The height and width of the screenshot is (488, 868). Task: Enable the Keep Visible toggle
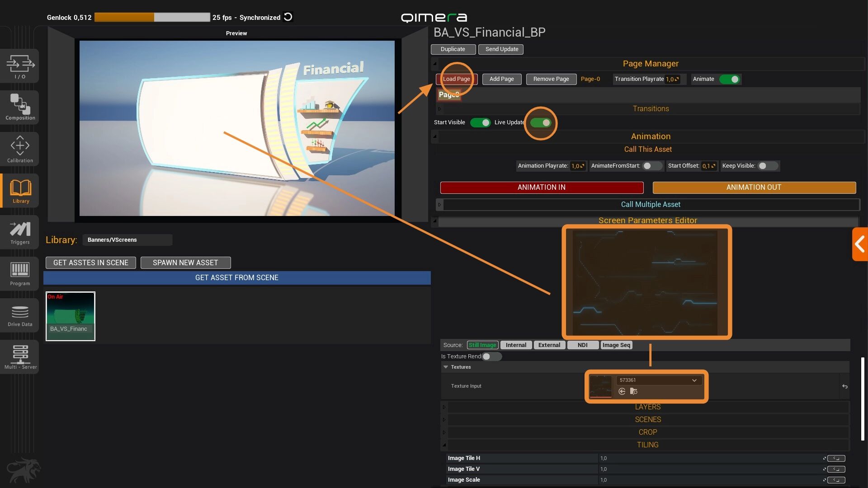(x=767, y=166)
